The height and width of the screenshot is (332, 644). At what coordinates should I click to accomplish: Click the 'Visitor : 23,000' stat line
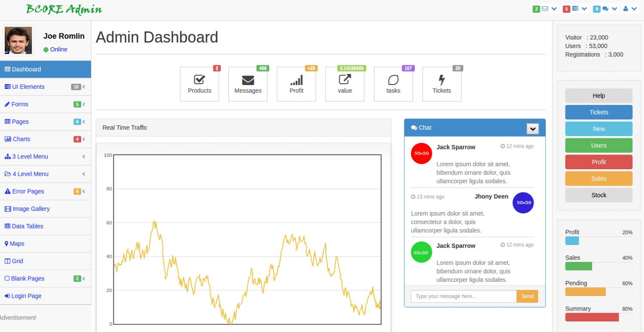586,37
